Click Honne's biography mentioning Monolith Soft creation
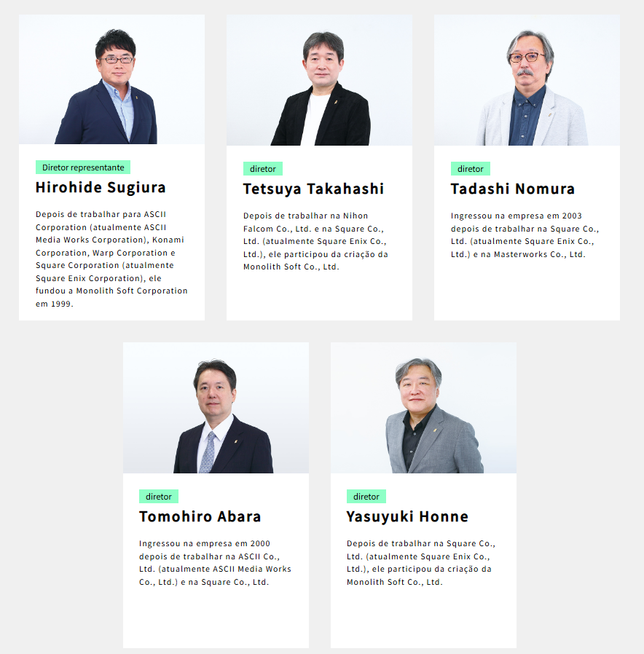 click(421, 563)
